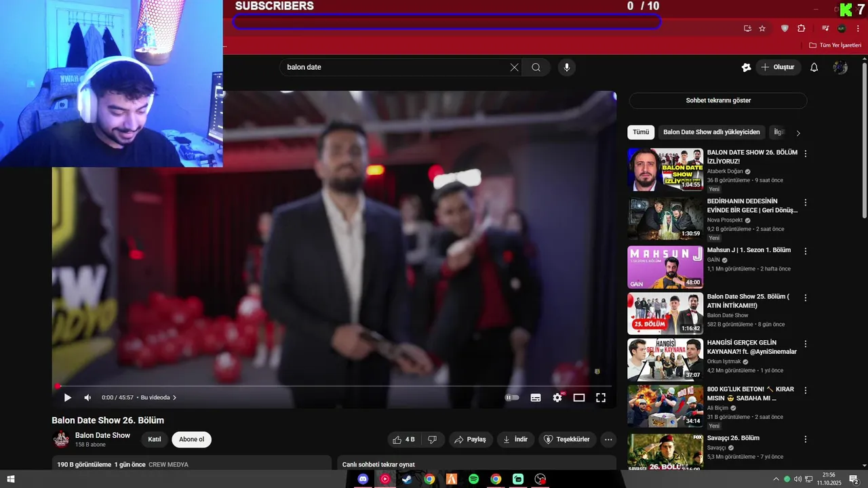Viewport: 868px width, 488px height.
Task: Open the shield extension icon
Action: point(785,28)
